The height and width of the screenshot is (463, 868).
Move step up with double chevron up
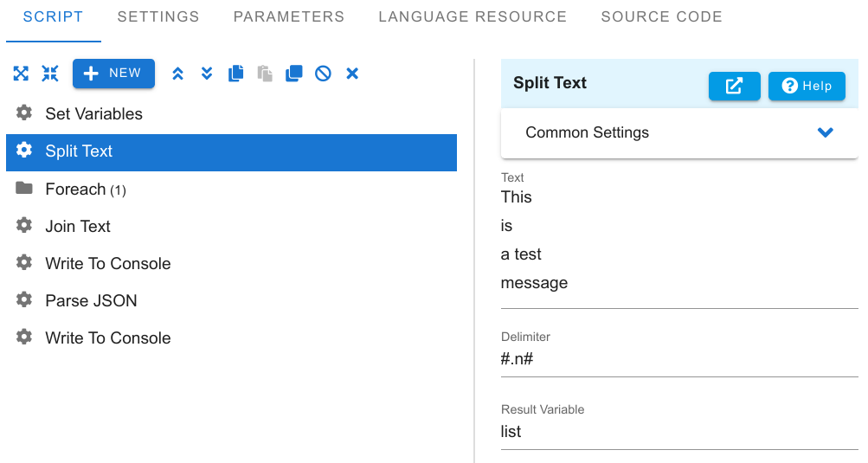pyautogui.click(x=177, y=73)
